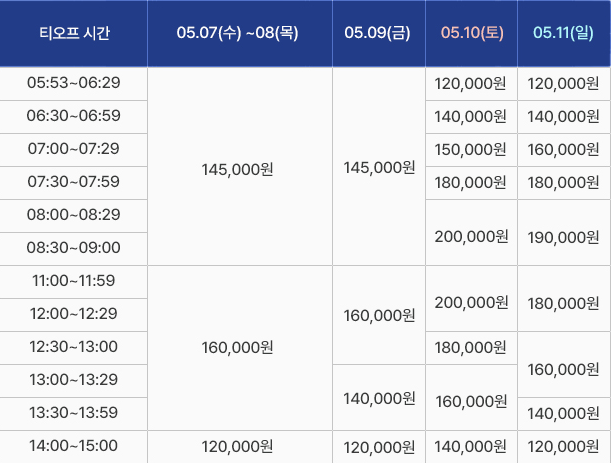Select the 05.07(수)~08(목) header

(x=240, y=33)
